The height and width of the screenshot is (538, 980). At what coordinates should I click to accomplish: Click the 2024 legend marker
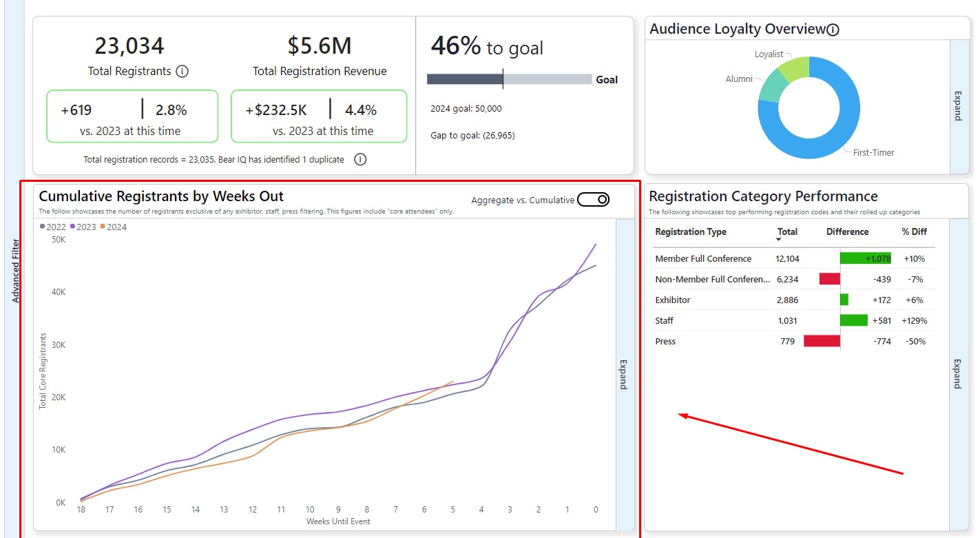(x=103, y=227)
